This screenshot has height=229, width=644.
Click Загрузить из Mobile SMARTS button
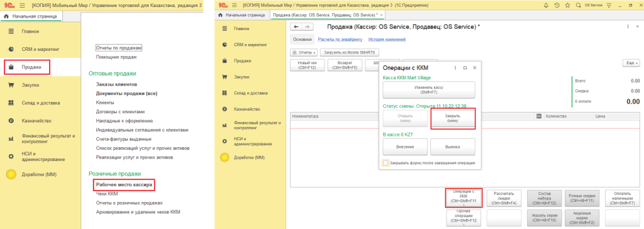pyautogui.click(x=350, y=53)
